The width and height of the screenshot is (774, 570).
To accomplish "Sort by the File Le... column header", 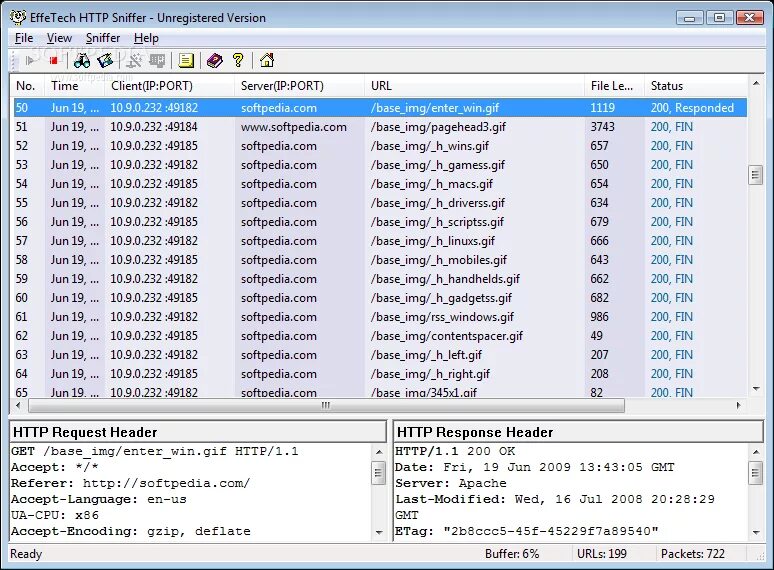I will [x=615, y=86].
